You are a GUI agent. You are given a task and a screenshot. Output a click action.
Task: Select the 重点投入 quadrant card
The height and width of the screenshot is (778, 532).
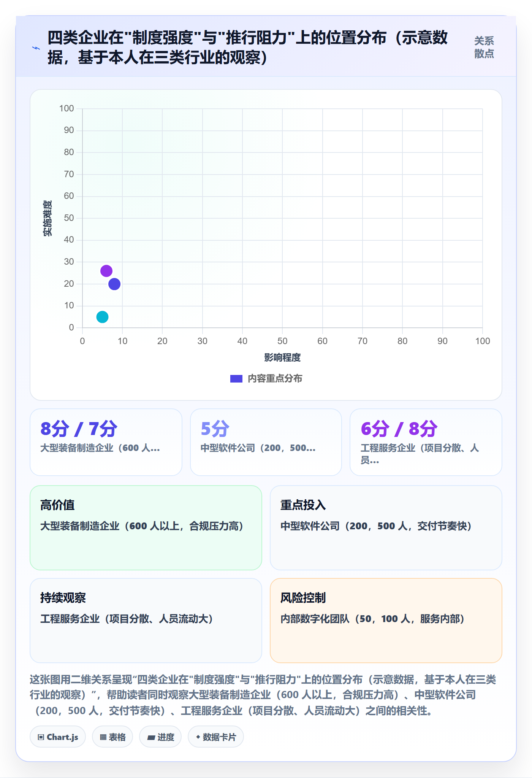(x=386, y=528)
